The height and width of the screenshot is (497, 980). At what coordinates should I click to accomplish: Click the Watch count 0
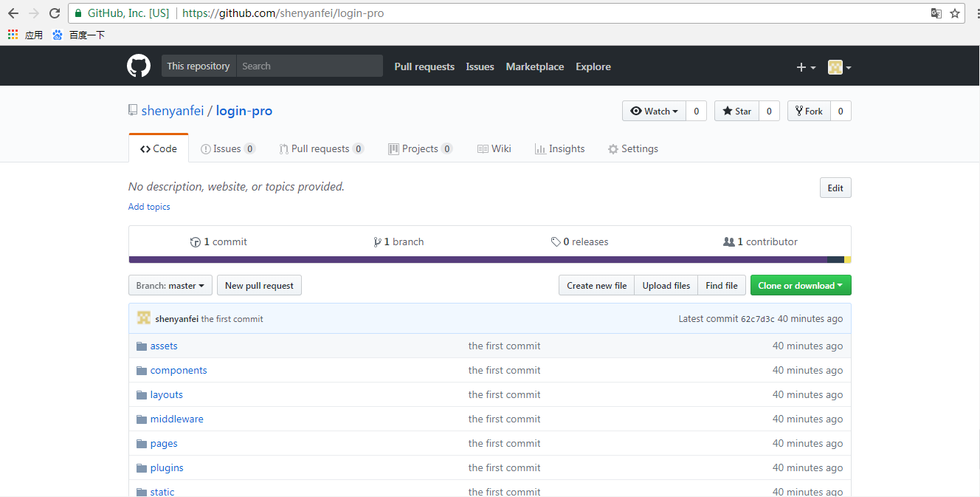click(x=696, y=111)
